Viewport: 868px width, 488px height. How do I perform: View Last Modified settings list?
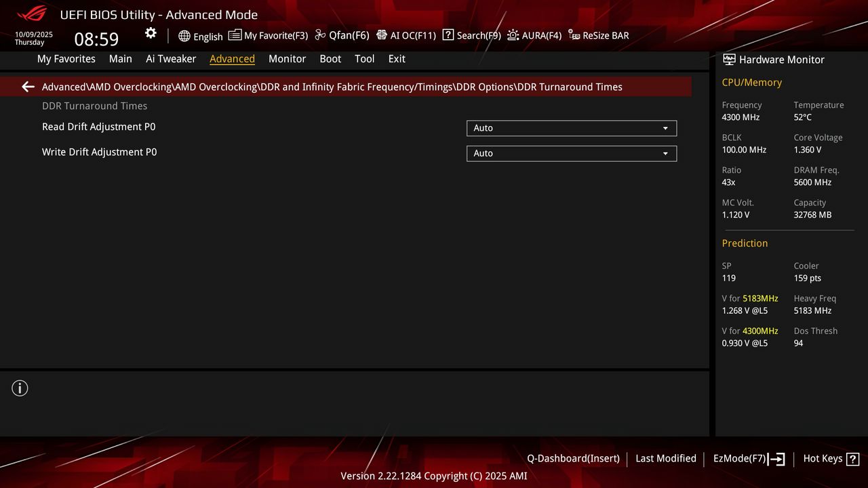665,459
